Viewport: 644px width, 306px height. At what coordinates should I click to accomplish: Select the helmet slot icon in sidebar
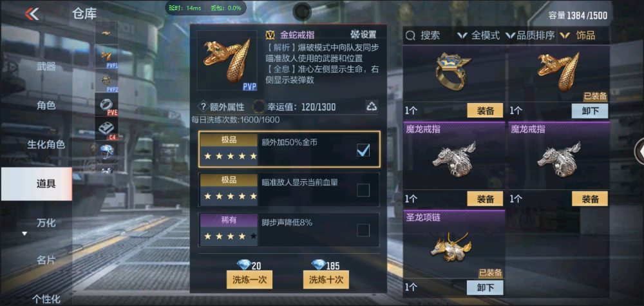pos(106,151)
